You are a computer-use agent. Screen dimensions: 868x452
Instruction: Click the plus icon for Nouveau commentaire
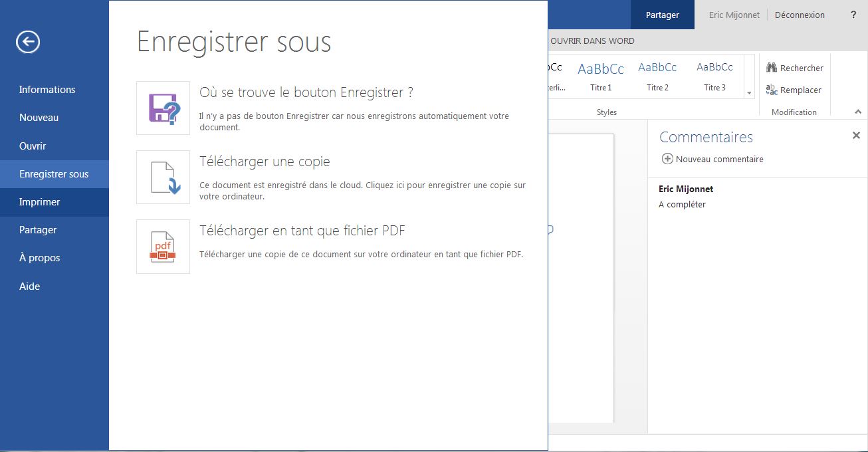(667, 159)
